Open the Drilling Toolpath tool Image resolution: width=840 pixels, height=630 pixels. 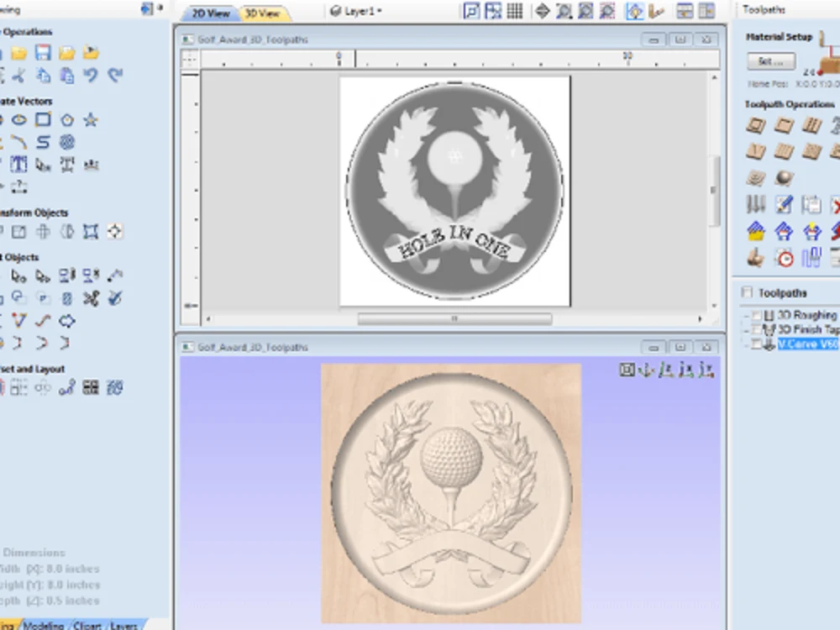(x=811, y=124)
